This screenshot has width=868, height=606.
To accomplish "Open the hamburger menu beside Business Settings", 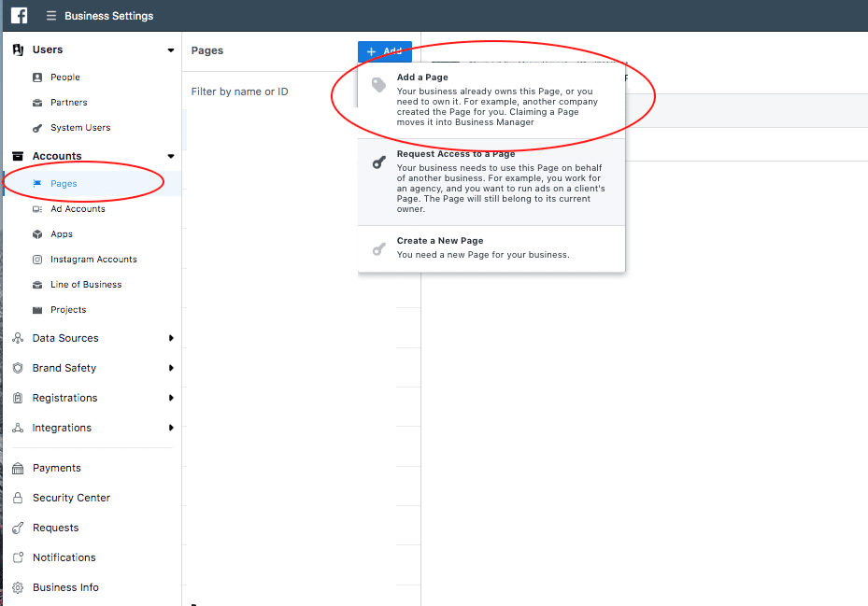I will click(x=50, y=16).
